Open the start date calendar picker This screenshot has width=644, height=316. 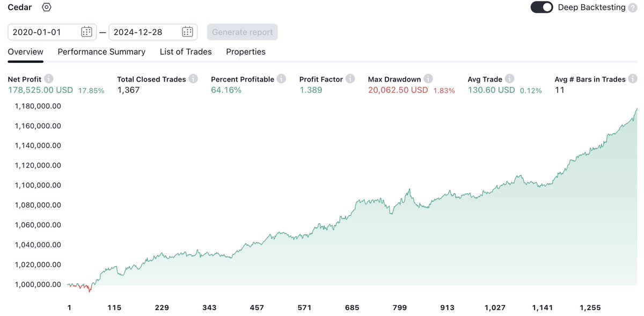[85, 32]
